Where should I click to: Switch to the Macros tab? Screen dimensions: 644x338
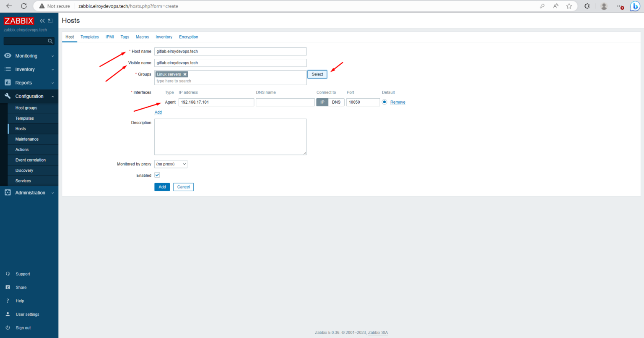[142, 37]
